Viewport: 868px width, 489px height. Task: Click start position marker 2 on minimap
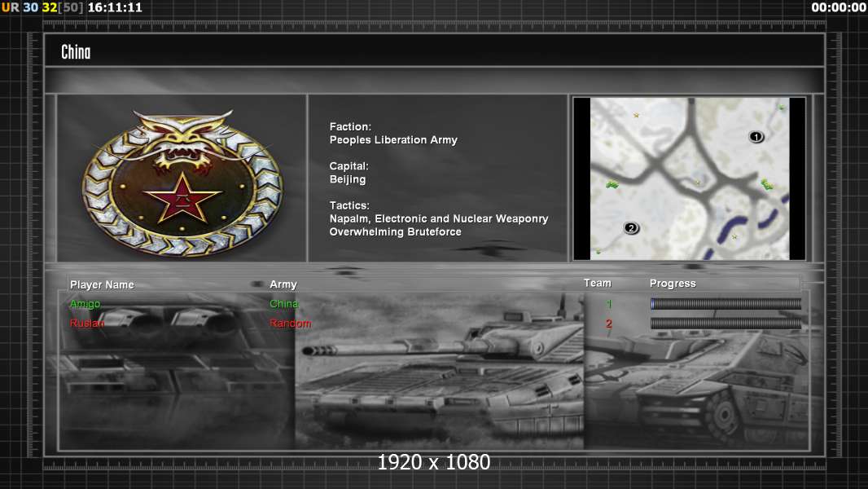click(x=631, y=227)
